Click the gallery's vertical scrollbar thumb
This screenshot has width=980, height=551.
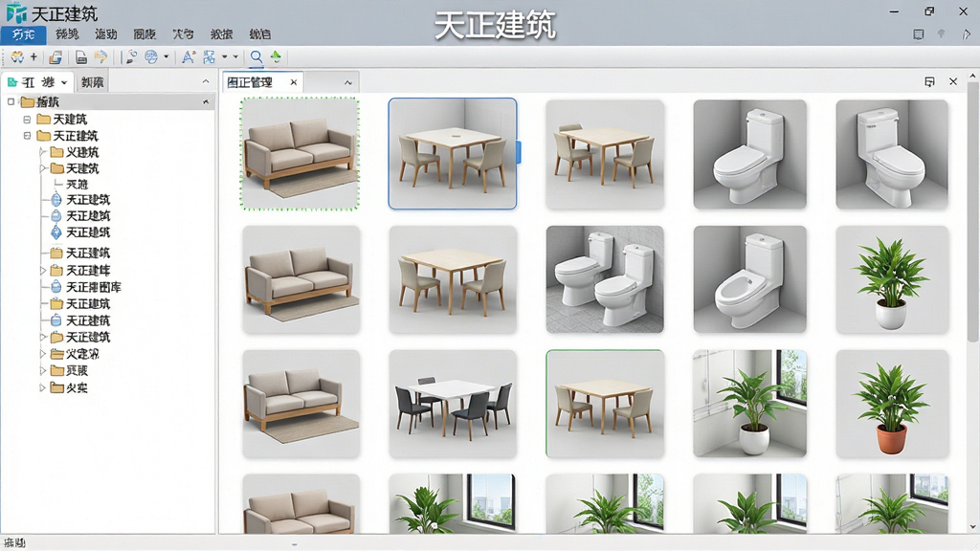972,212
